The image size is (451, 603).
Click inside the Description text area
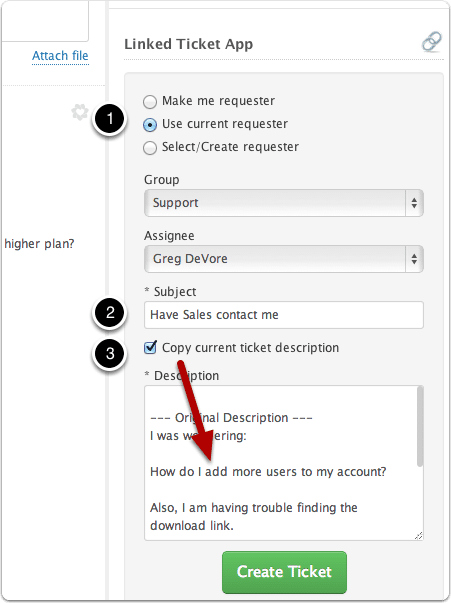click(x=281, y=463)
